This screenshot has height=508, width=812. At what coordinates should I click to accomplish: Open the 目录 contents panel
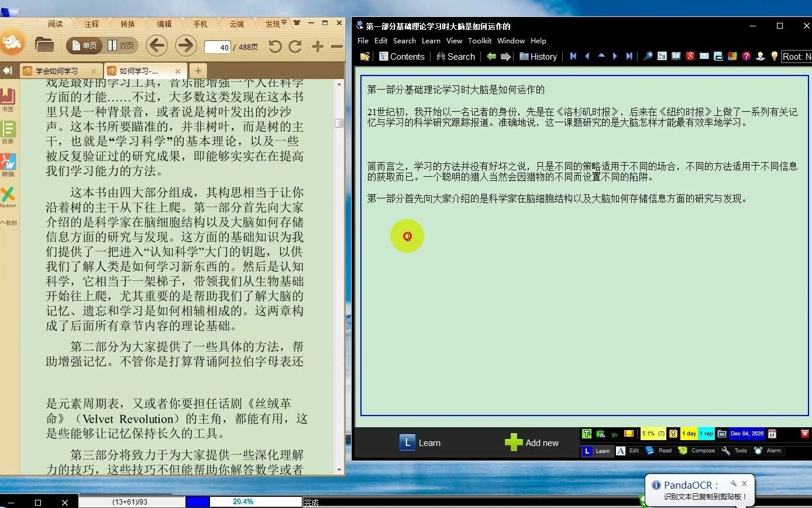pos(8,132)
